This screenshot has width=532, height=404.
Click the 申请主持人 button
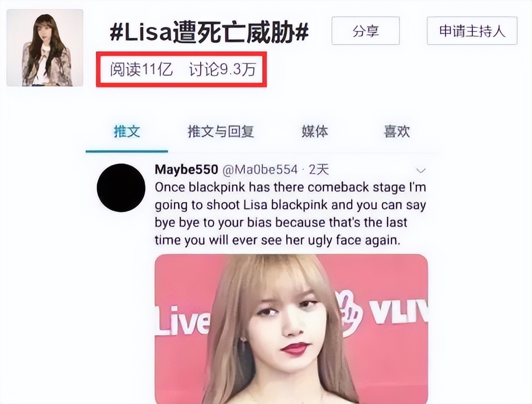(x=472, y=31)
